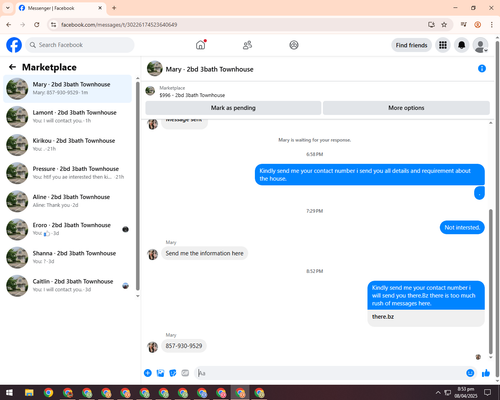This screenshot has height=400, width=500.
Task: Click the chat header townhouse avatar
Action: tap(155, 68)
